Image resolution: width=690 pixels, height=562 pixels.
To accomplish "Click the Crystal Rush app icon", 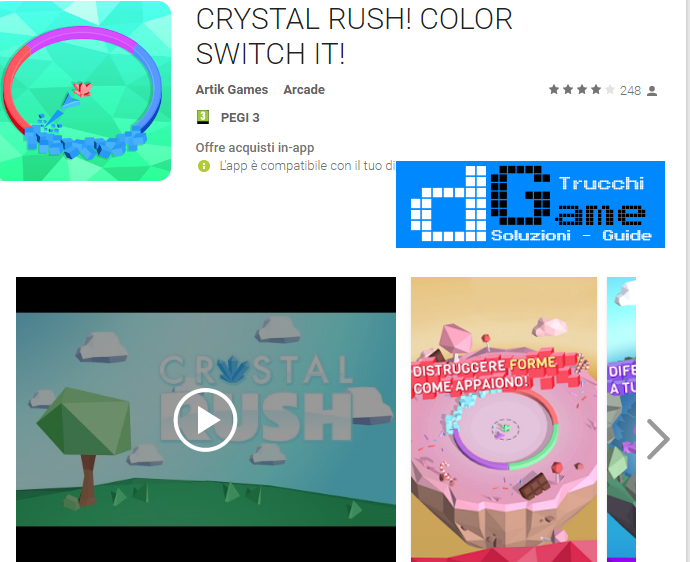I will click(x=85, y=91).
